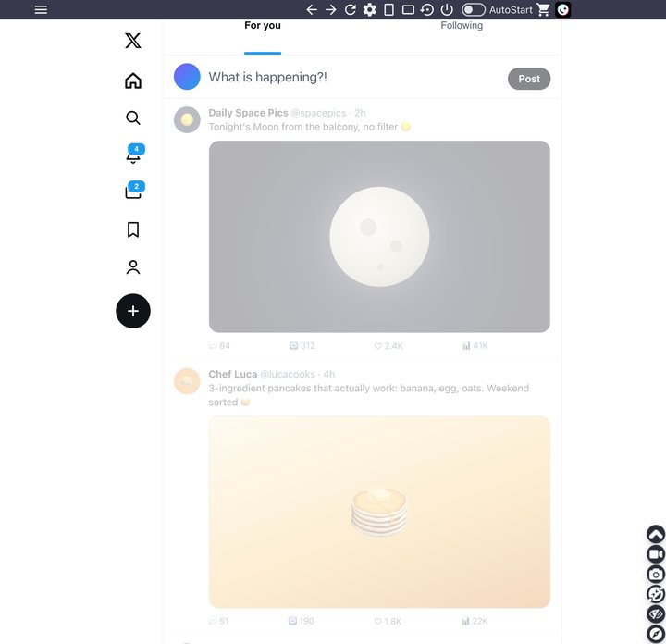Click the smiley face app icon in the top bar

tap(562, 9)
